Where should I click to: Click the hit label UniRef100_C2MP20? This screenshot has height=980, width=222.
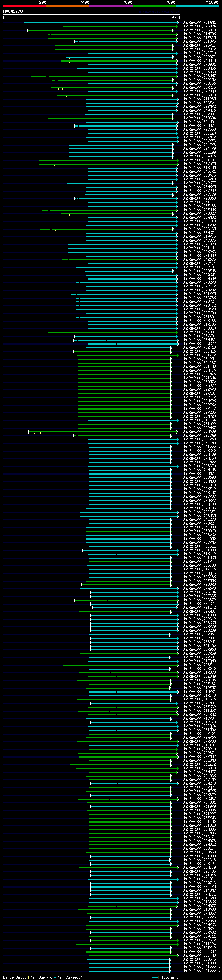click(199, 416)
